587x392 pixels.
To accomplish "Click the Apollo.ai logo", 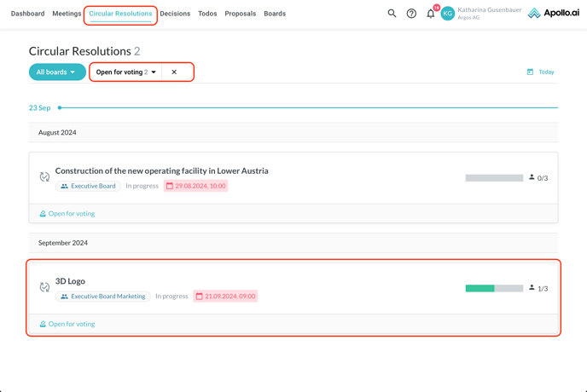I will (x=553, y=14).
